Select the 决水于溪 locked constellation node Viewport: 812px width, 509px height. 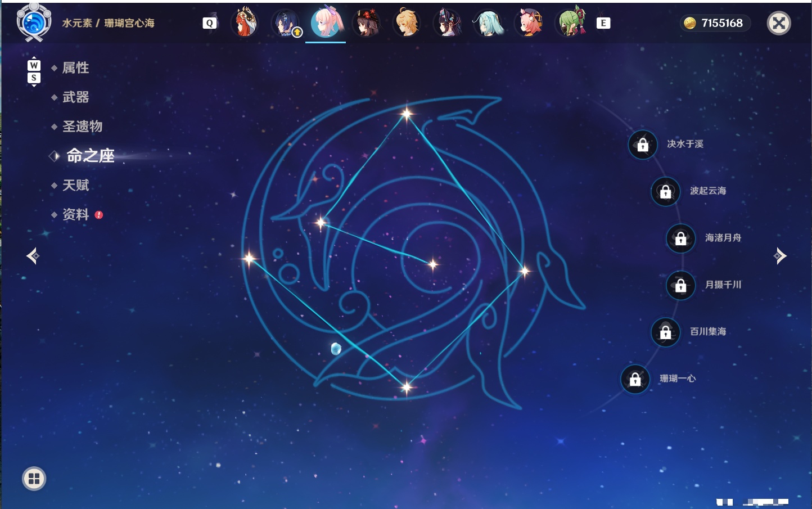pos(643,145)
